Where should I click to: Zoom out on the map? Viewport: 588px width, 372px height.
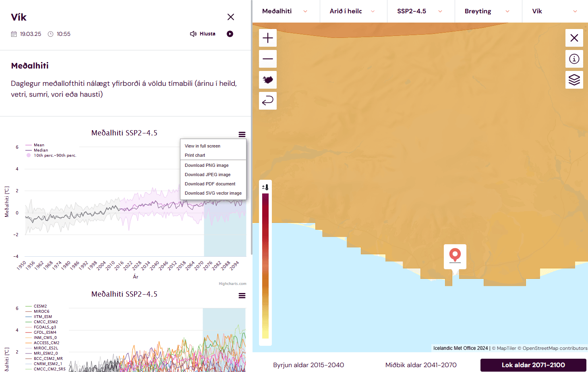[268, 59]
